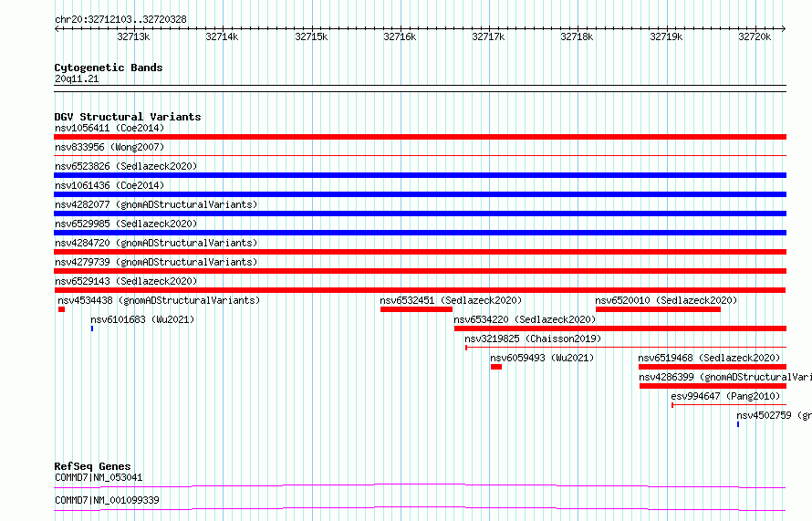Select the red nsv6534220 variant bar
Screen dimensions: 812x521
tap(620, 328)
